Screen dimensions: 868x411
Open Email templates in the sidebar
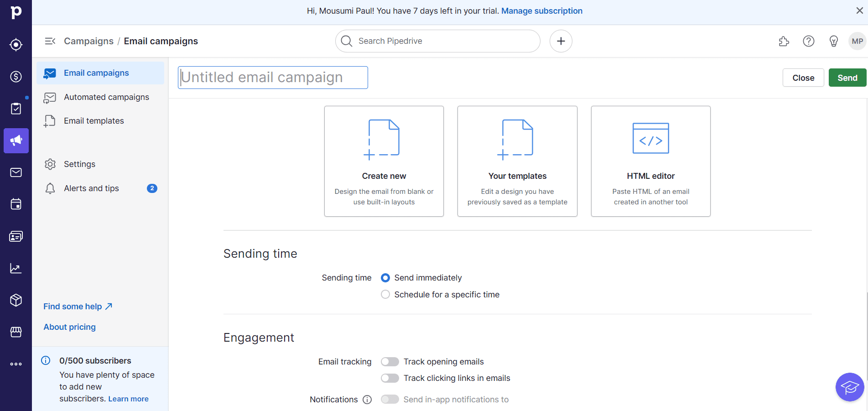tap(94, 120)
